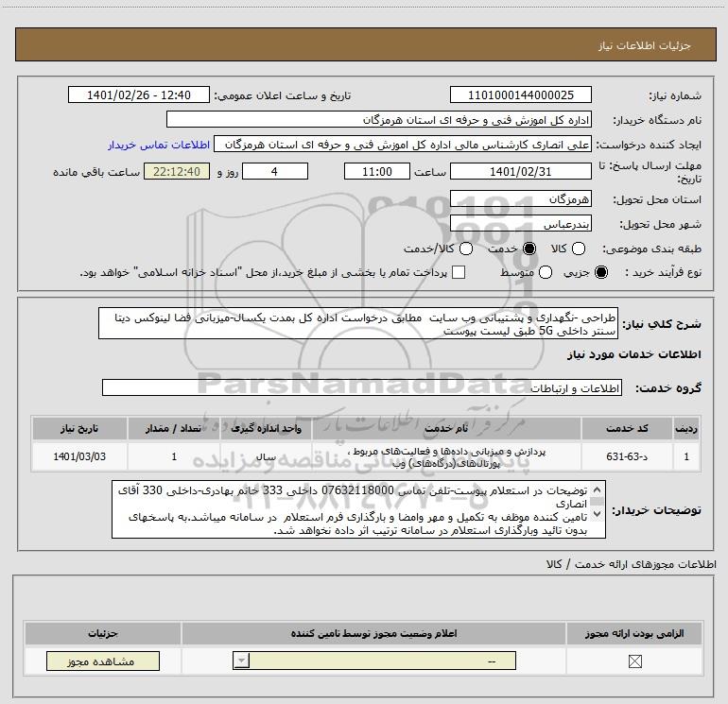Select the متوسط purchase type radio
The width and height of the screenshot is (728, 704).
click(546, 272)
